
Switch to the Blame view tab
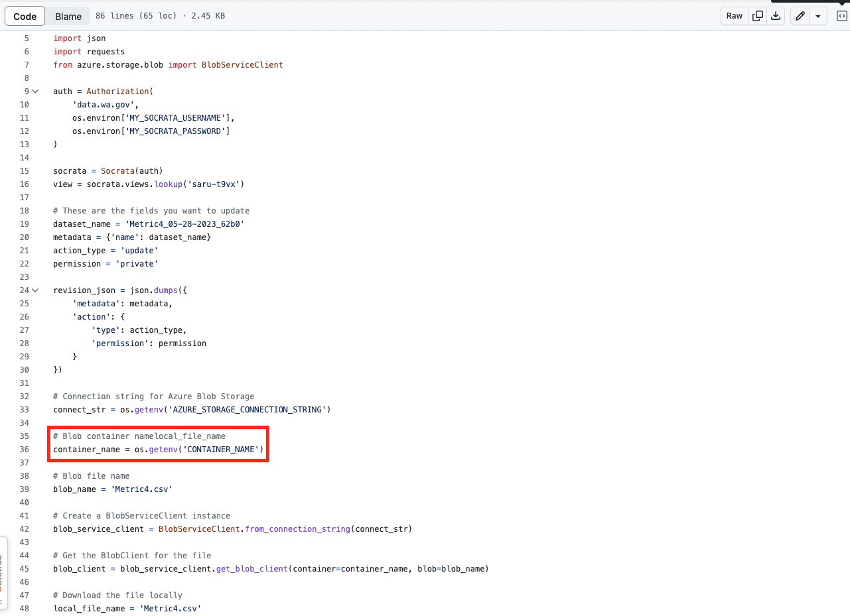tap(68, 16)
